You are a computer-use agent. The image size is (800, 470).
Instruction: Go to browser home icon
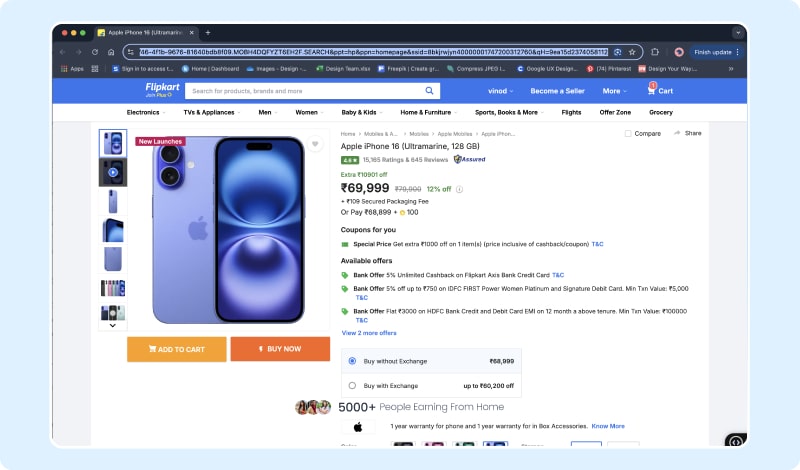(x=111, y=52)
